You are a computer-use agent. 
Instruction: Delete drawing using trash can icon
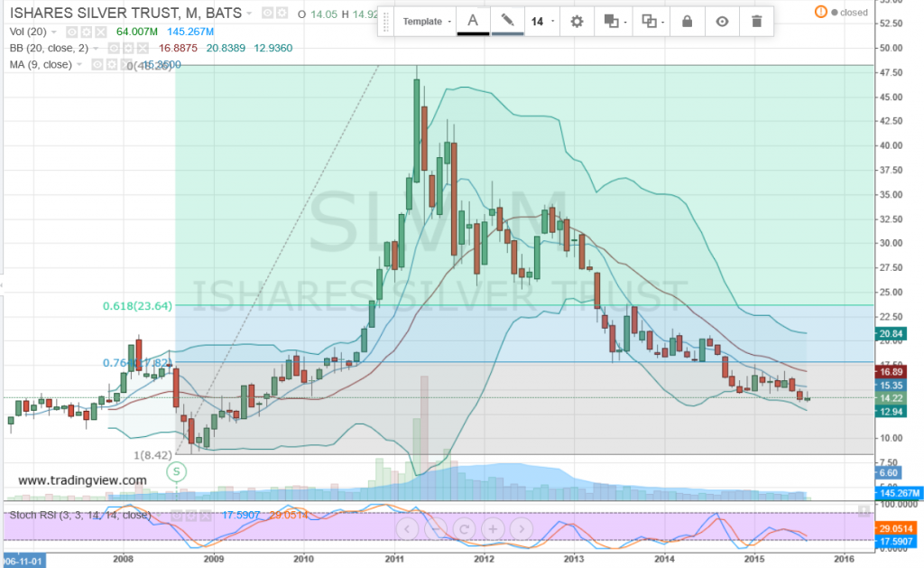tap(757, 22)
